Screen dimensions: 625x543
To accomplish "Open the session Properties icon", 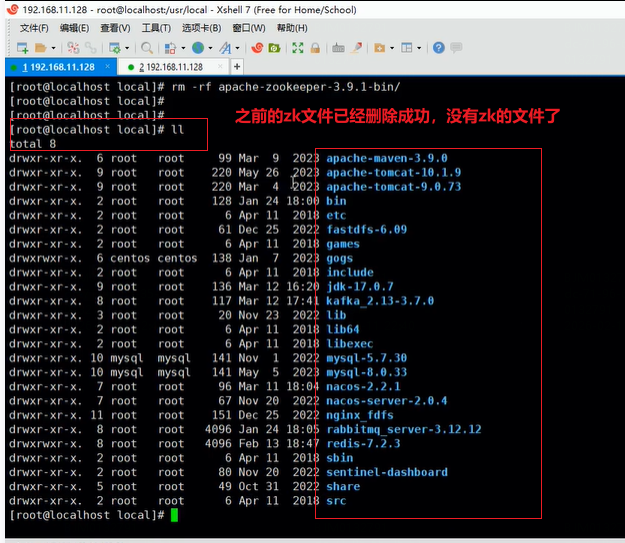I will (115, 48).
